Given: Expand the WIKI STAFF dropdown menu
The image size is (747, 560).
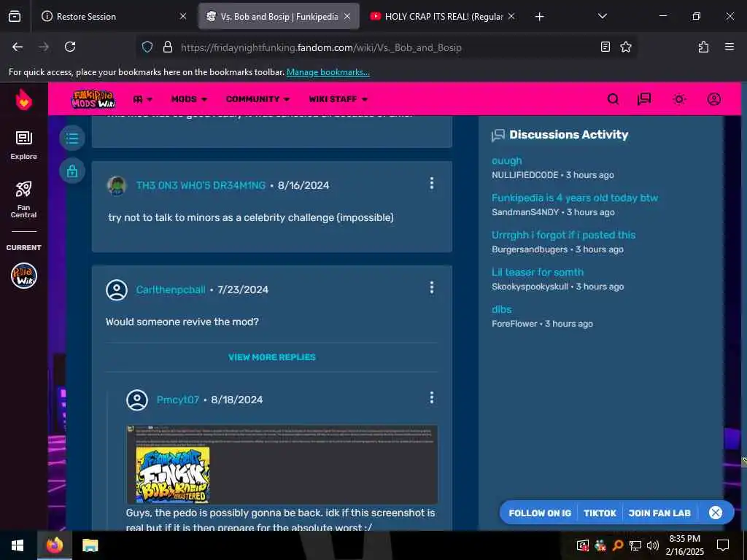Looking at the screenshot, I should click(x=338, y=99).
